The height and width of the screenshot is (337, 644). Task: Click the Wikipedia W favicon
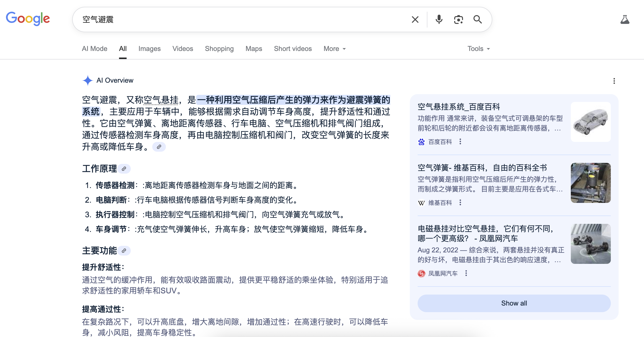click(421, 203)
